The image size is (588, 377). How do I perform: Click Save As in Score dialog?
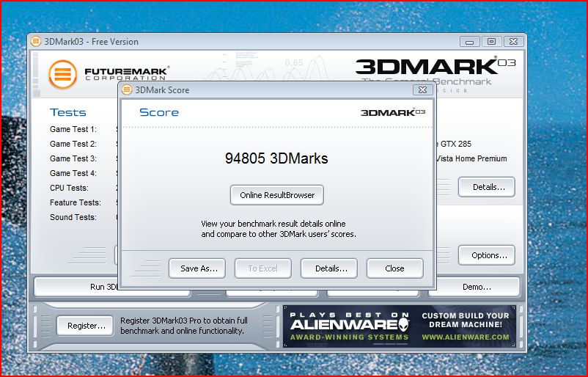point(197,268)
